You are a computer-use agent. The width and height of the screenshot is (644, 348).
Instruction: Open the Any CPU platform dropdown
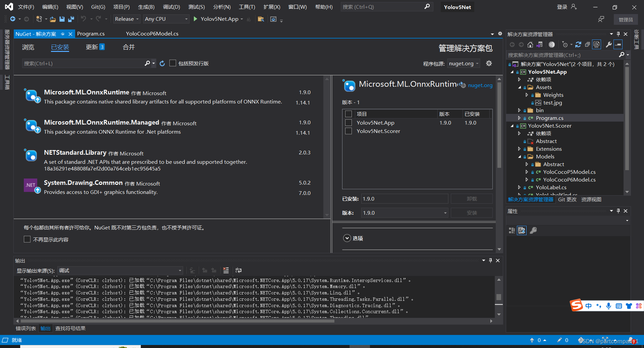[166, 19]
